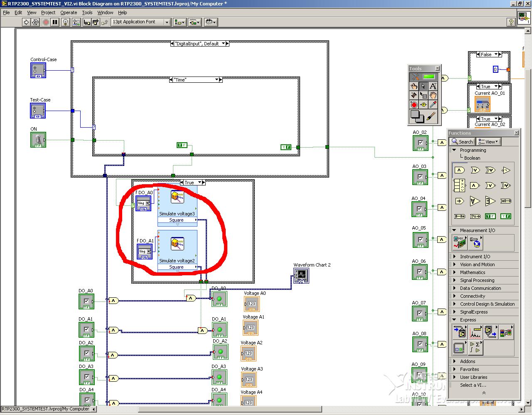Click the Step Over toolbar icon
This screenshot has width=532, height=415.
coord(96,22)
